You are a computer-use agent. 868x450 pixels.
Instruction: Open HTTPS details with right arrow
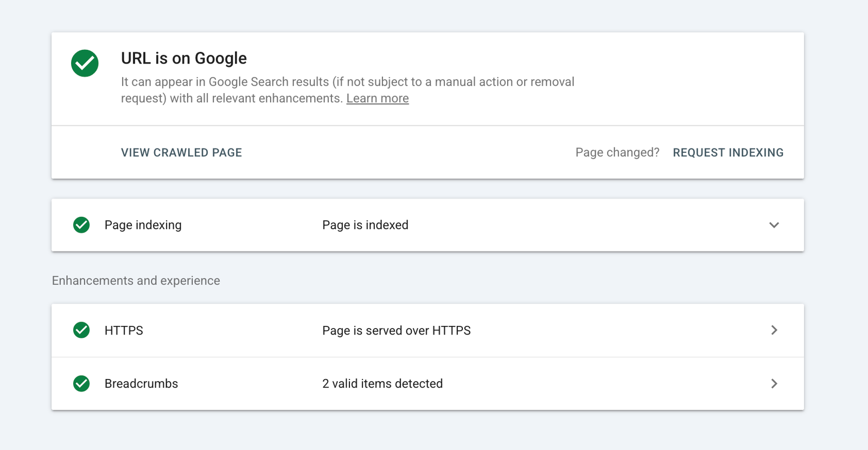774,330
